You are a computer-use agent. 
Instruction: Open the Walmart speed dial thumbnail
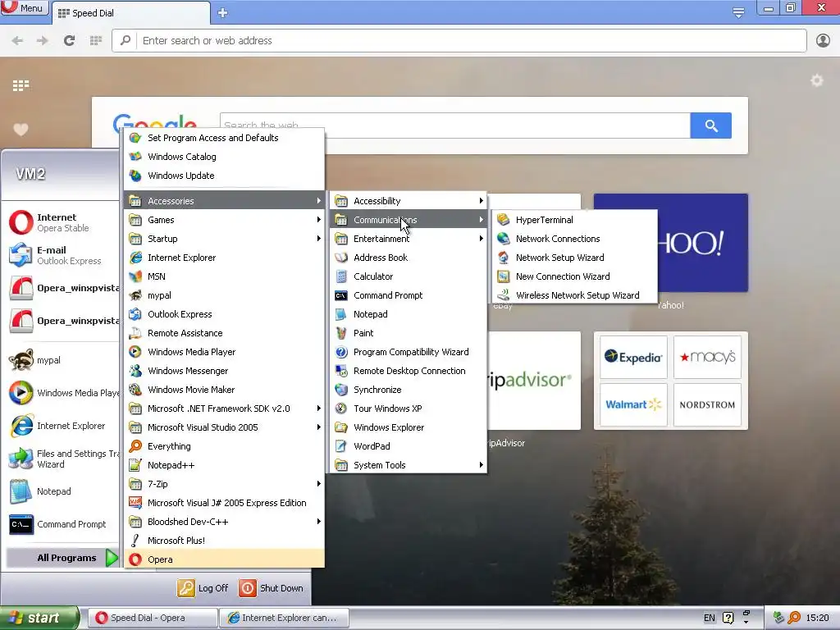coord(633,404)
